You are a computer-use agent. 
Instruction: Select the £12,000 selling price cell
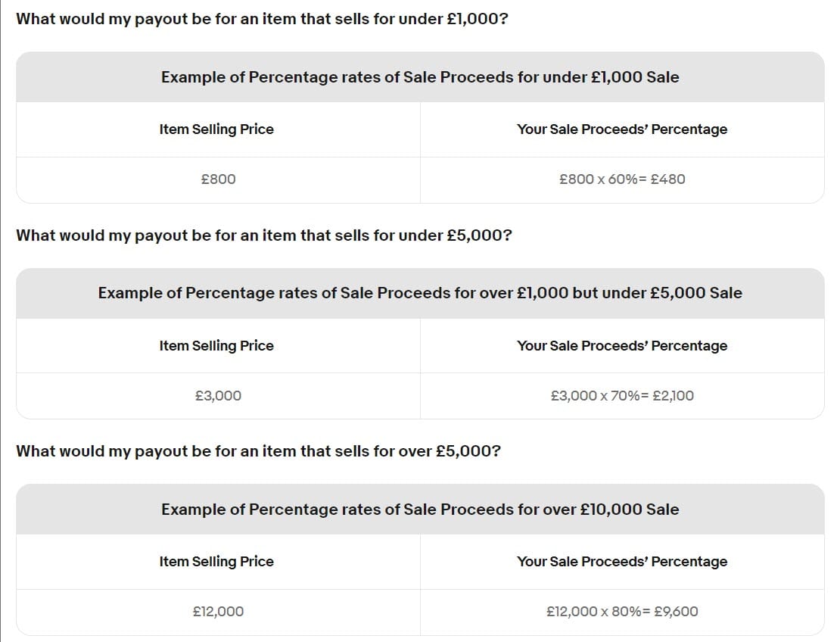(x=218, y=612)
